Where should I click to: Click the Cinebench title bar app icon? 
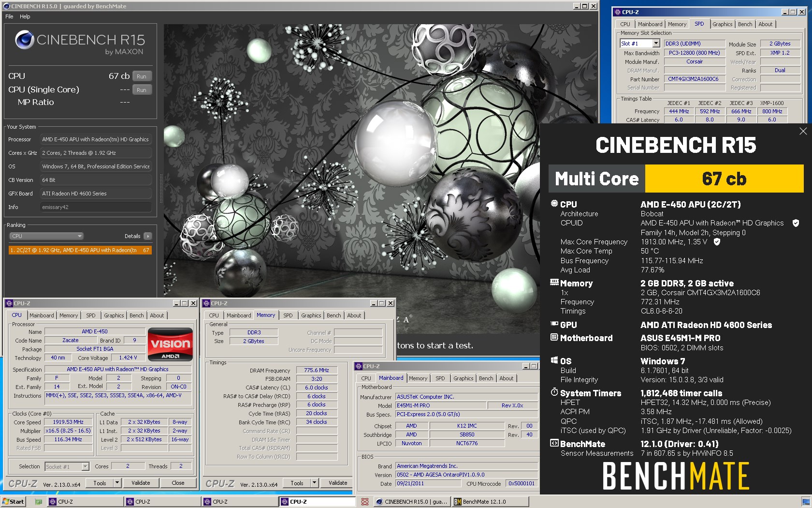pyautogui.click(x=6, y=6)
